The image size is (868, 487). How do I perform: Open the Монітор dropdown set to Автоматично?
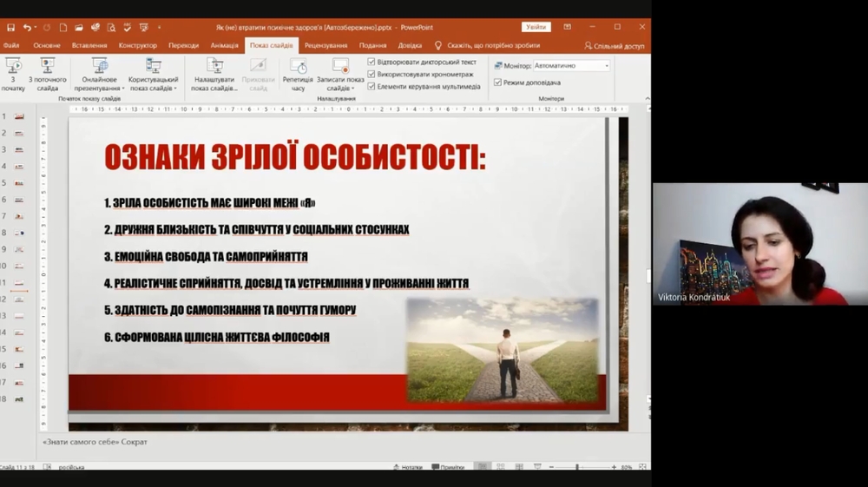click(x=571, y=66)
